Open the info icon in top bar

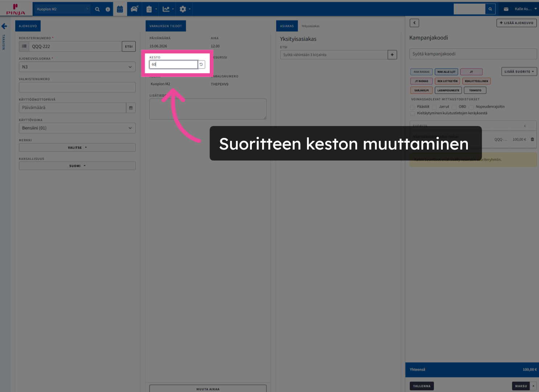tap(108, 9)
